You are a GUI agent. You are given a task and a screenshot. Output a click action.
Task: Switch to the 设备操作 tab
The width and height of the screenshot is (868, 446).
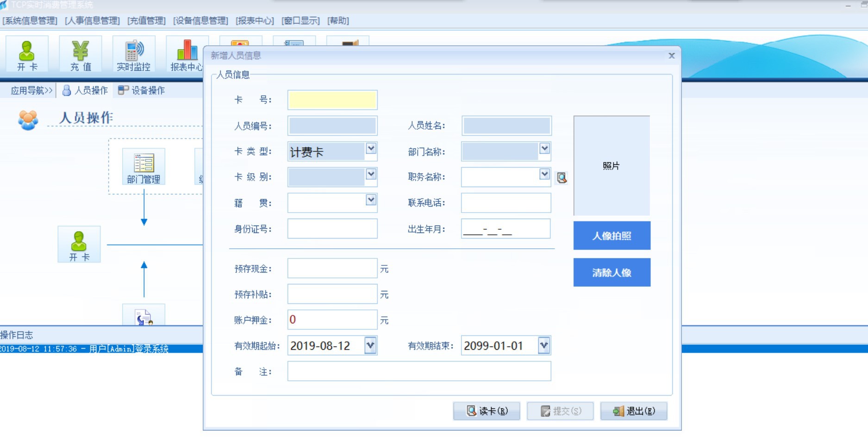[x=142, y=90]
